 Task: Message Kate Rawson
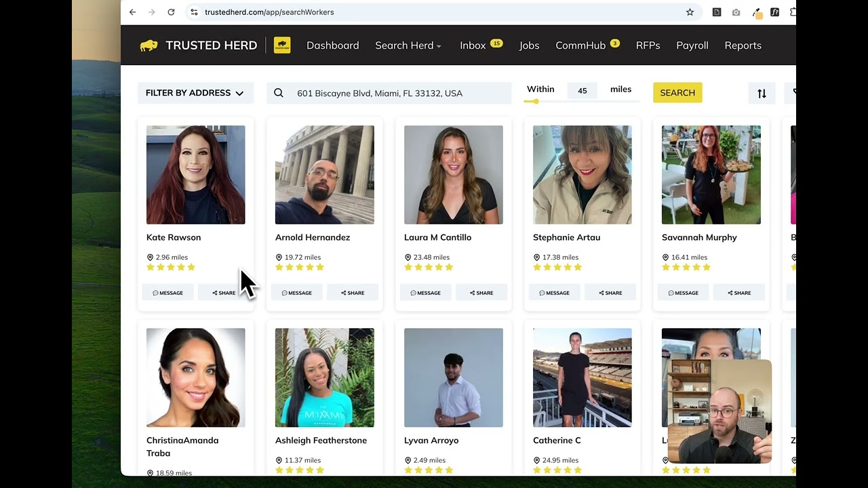pyautogui.click(x=167, y=293)
